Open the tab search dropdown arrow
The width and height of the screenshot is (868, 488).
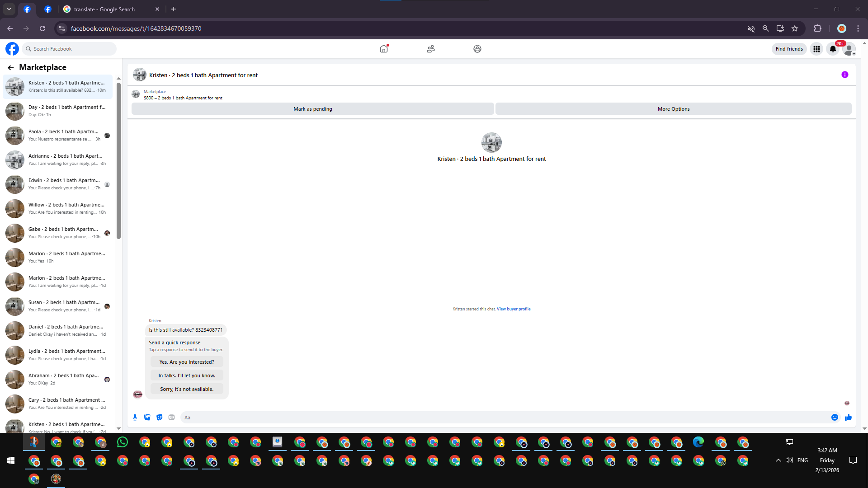(x=9, y=9)
